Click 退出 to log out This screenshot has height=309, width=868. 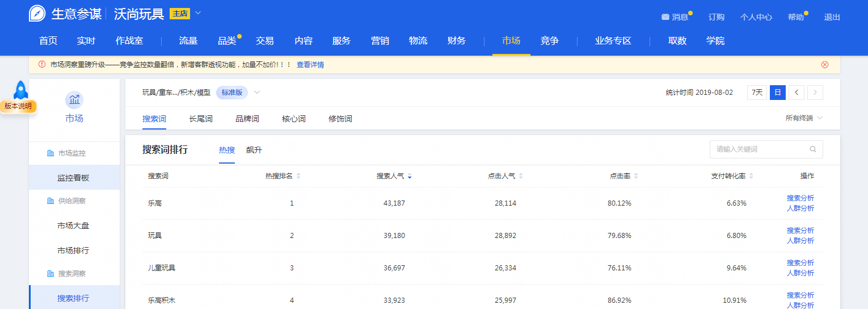832,17
